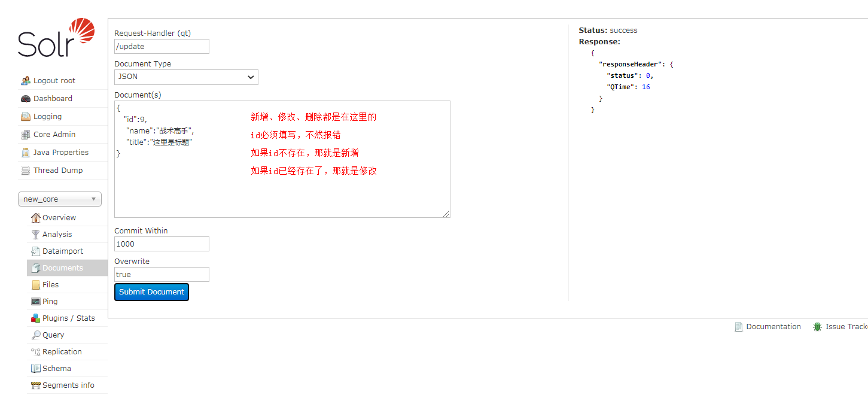The width and height of the screenshot is (868, 404).
Task: Go to the Dashboard page
Action: [x=63, y=99]
